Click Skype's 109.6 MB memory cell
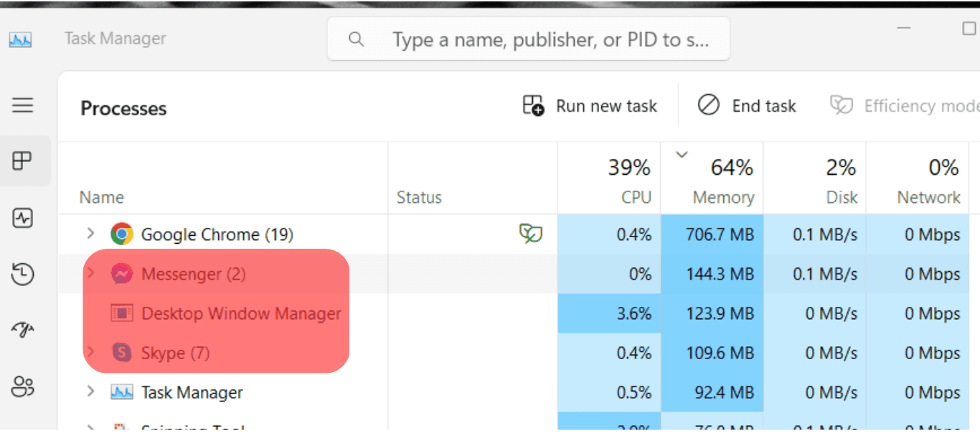Image resolution: width=980 pixels, height=433 pixels. [712, 353]
